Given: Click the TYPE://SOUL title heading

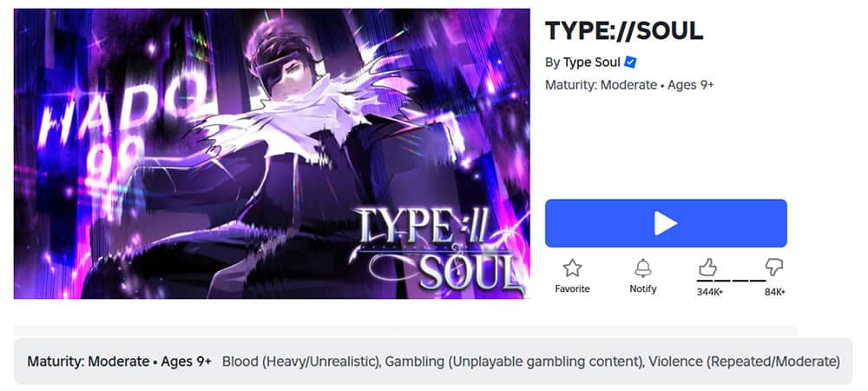Looking at the screenshot, I should coord(624,31).
